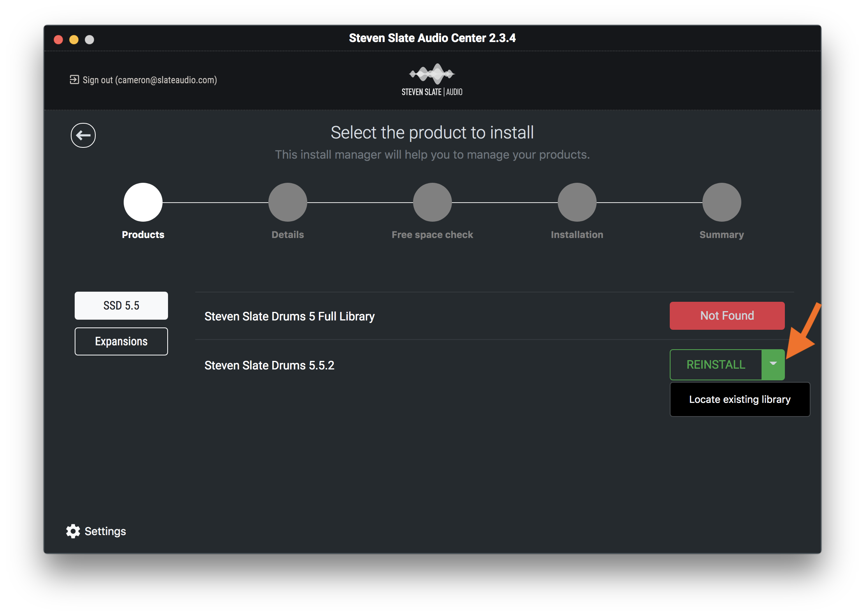Open the Settings gear icon
Viewport: 865px width, 616px height.
(x=73, y=531)
